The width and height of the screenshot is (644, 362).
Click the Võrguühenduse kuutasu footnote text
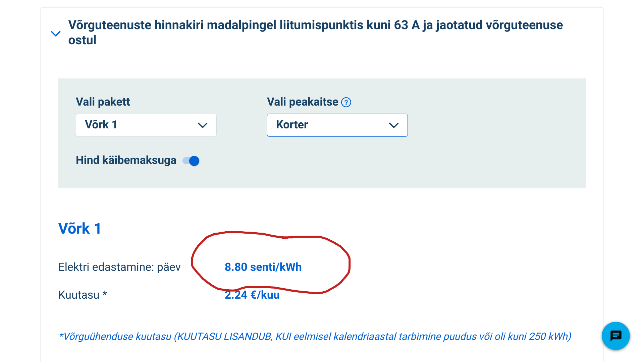point(315,336)
